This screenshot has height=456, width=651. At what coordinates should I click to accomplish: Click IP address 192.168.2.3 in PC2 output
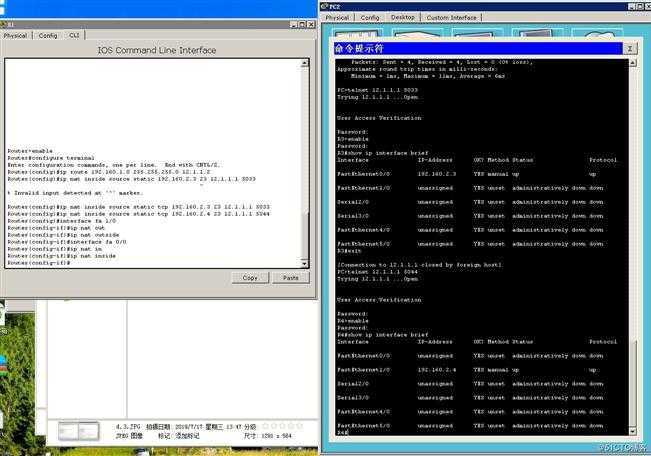pyautogui.click(x=437, y=174)
